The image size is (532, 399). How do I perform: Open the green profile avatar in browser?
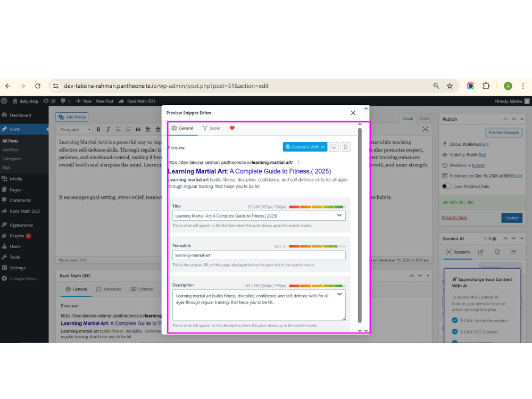pos(508,86)
